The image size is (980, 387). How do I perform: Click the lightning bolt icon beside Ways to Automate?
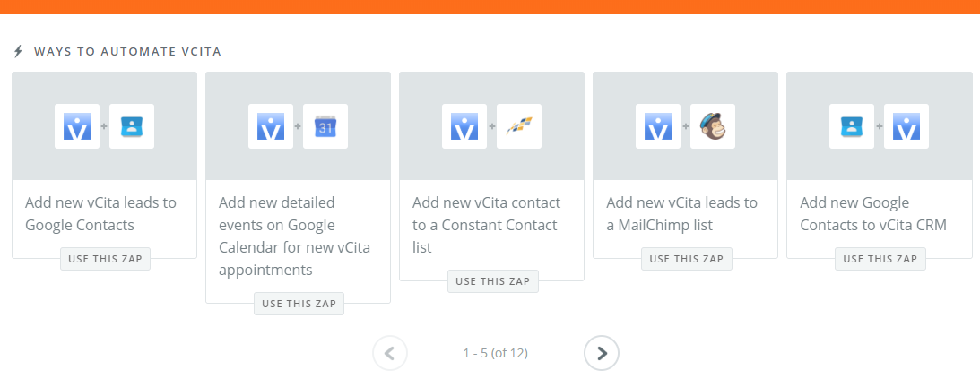18,51
